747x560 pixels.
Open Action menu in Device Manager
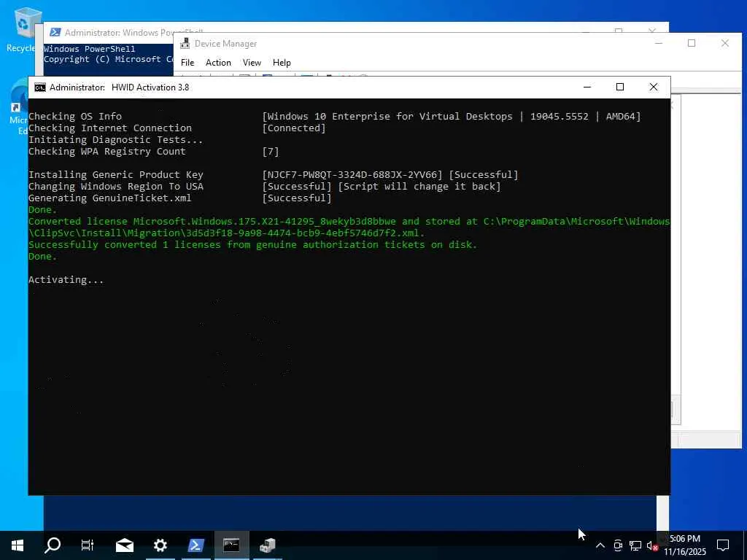coord(218,63)
